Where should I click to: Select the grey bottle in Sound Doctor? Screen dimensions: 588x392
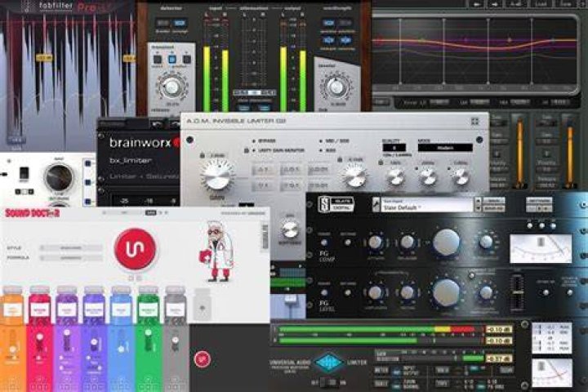[176, 305]
